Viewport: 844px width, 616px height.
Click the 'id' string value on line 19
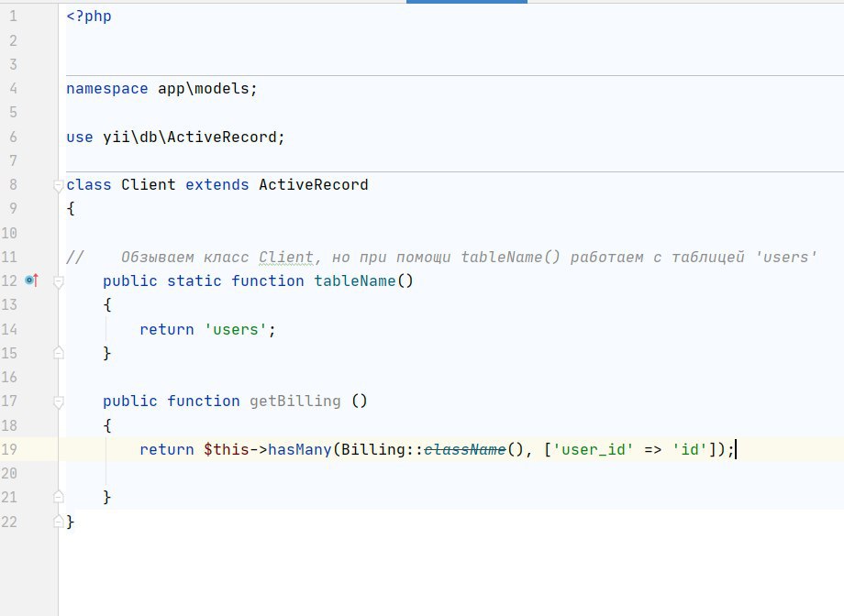tap(690, 449)
